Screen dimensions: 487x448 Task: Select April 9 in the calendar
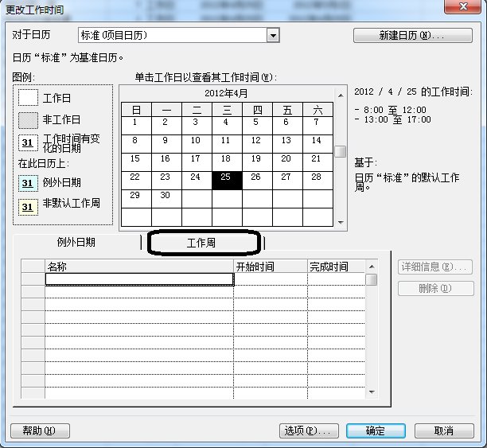point(166,144)
